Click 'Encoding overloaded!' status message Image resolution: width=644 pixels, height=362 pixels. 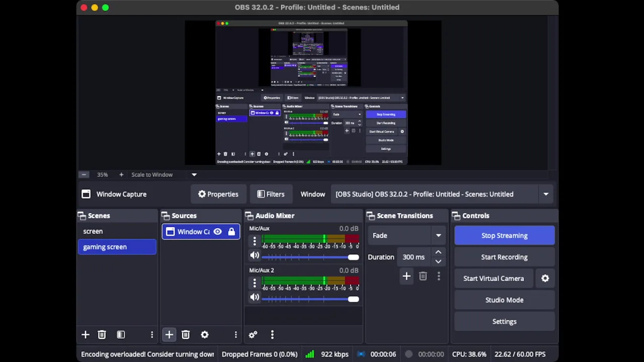(x=147, y=354)
